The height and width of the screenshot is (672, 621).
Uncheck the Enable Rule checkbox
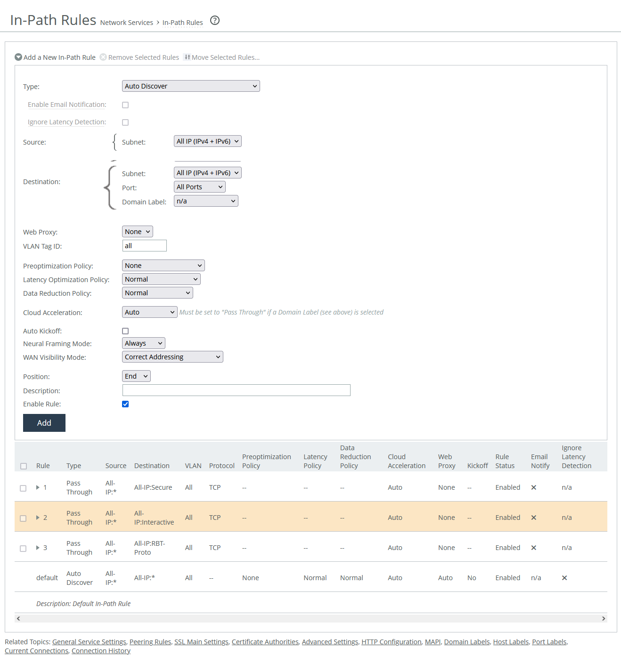coord(125,404)
